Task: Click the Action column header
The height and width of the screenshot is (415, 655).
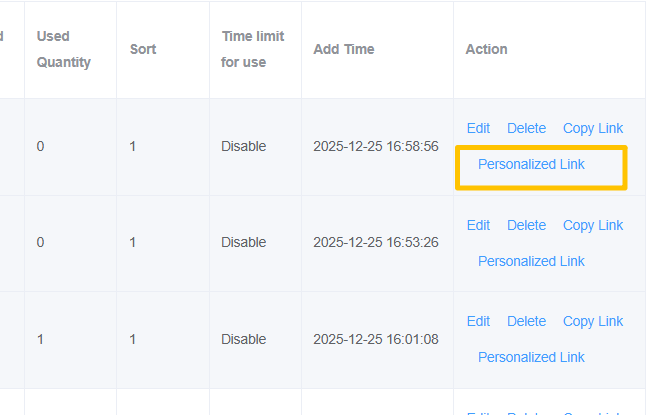Action: click(486, 49)
